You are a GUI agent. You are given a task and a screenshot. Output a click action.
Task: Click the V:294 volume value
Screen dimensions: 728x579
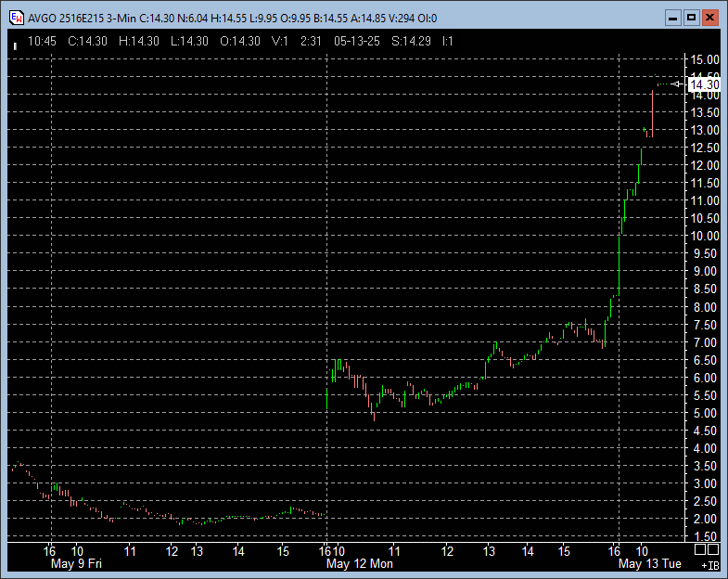402,19
